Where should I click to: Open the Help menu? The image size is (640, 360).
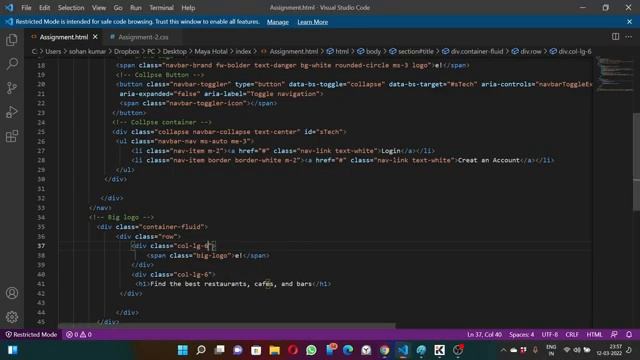(188, 7)
